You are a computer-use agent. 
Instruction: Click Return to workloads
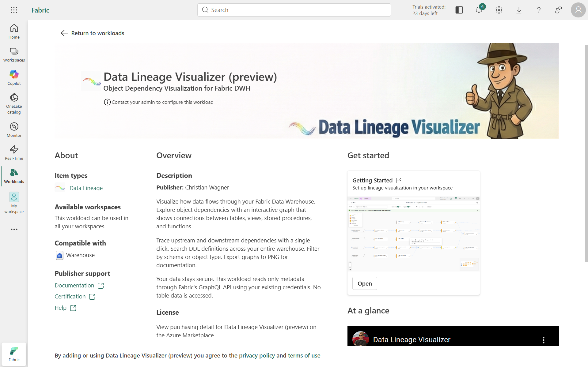(x=92, y=33)
